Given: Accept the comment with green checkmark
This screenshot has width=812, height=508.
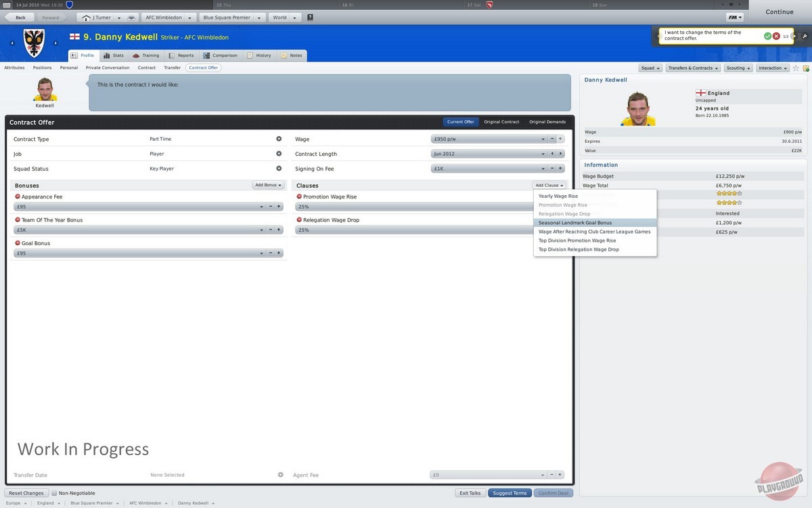Looking at the screenshot, I should click(767, 36).
